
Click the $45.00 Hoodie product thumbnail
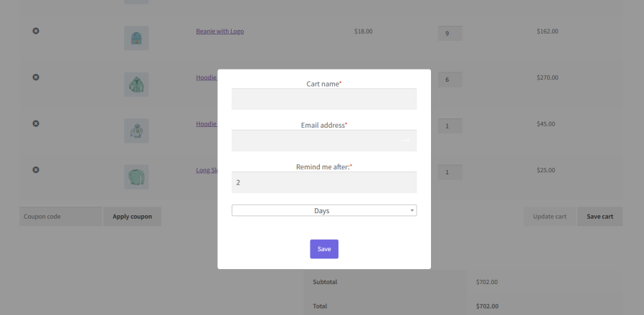136,131
